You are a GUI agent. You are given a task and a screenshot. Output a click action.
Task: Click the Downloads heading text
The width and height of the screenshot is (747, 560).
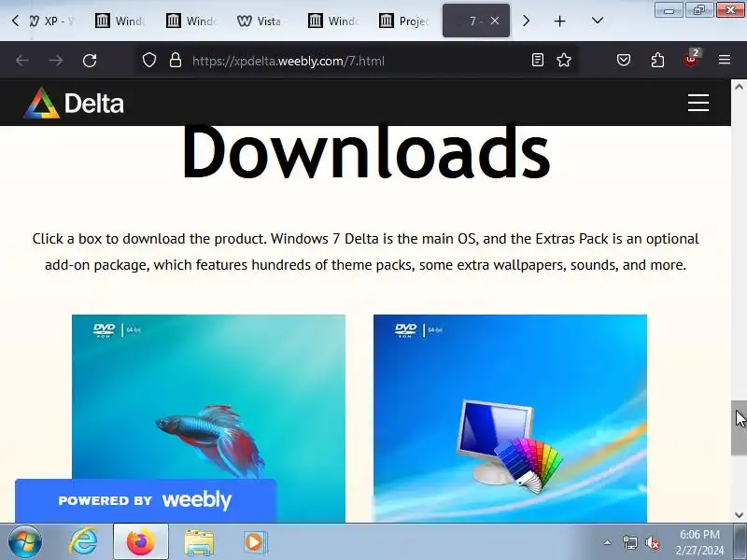[x=366, y=151]
